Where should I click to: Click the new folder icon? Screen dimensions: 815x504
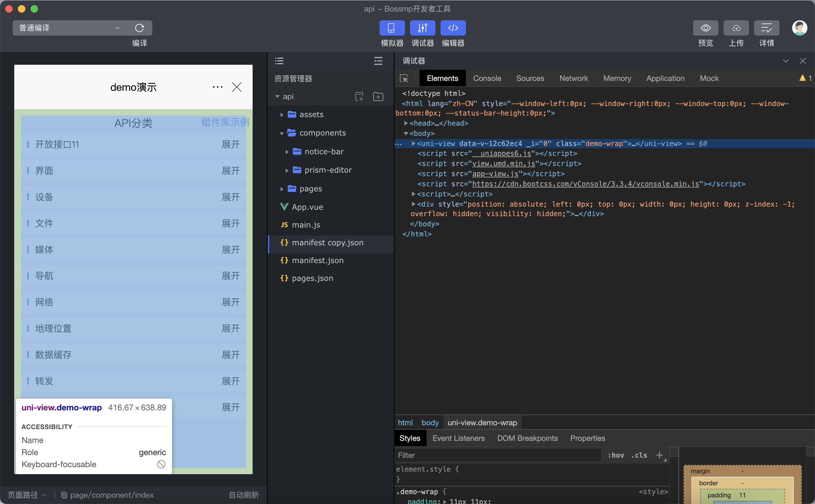378,97
